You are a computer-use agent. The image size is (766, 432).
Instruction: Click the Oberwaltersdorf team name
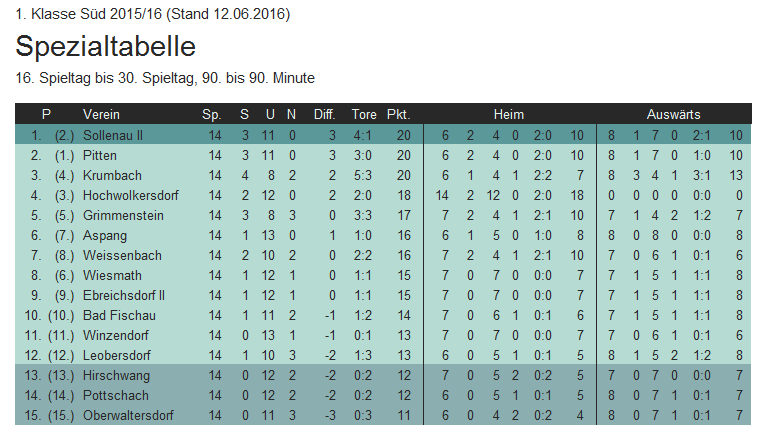coord(128,415)
